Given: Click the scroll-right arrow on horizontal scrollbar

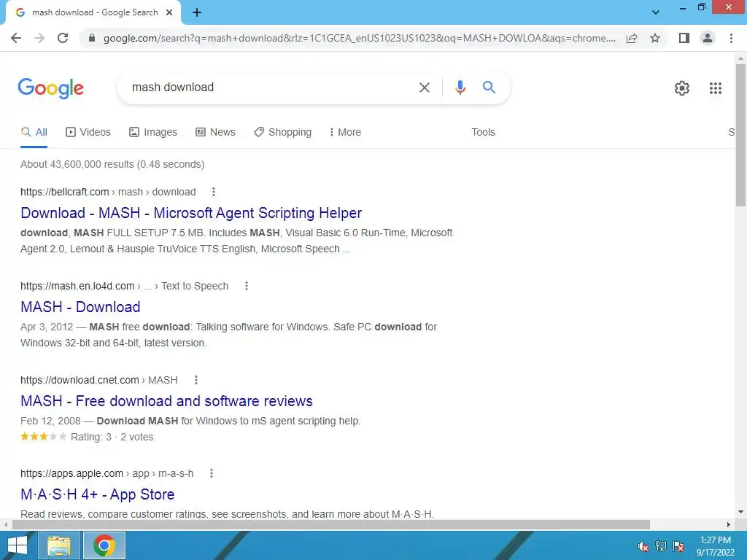Looking at the screenshot, I should click(x=729, y=524).
